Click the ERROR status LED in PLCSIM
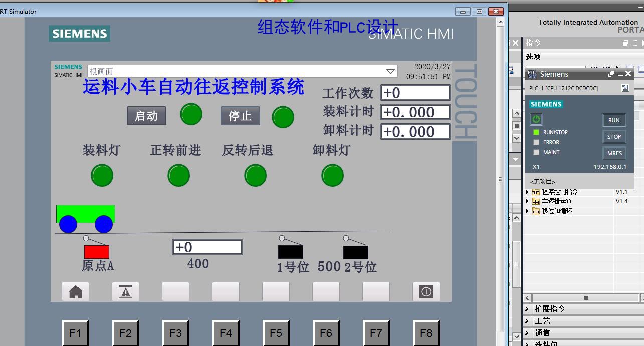Screen dimensions: 644x346 coord(536,142)
